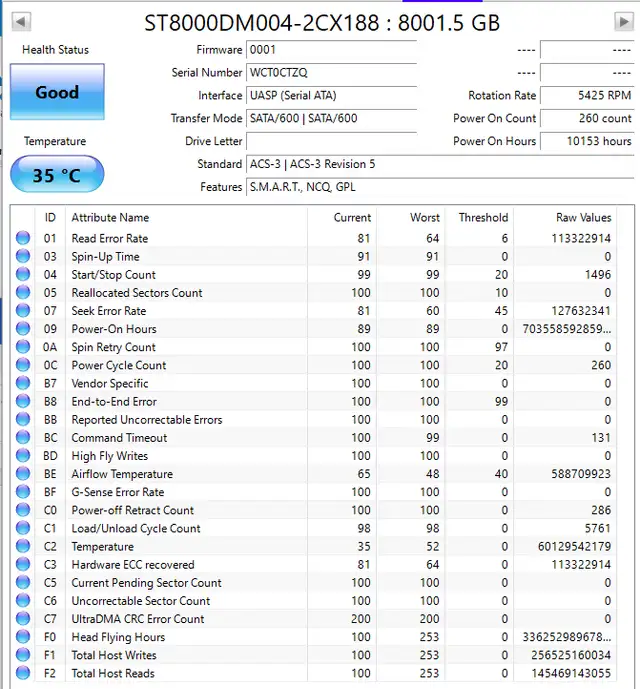
Task: Click threshold value 97 for Spin Retry Count
Action: tap(501, 347)
